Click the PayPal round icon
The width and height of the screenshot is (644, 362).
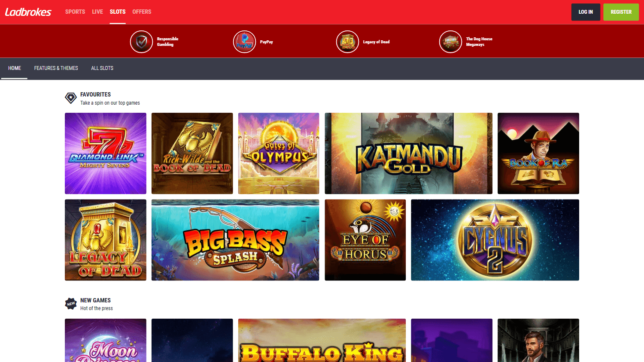click(x=244, y=42)
